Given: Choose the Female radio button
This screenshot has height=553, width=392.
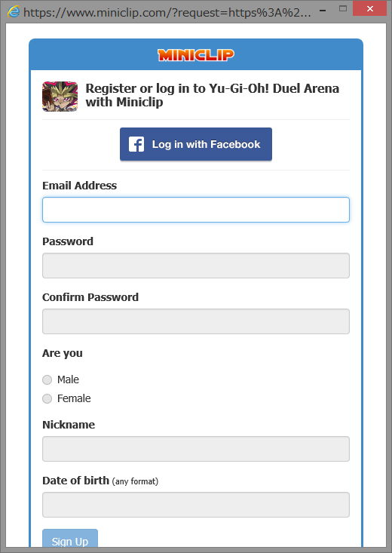Looking at the screenshot, I should (x=47, y=398).
